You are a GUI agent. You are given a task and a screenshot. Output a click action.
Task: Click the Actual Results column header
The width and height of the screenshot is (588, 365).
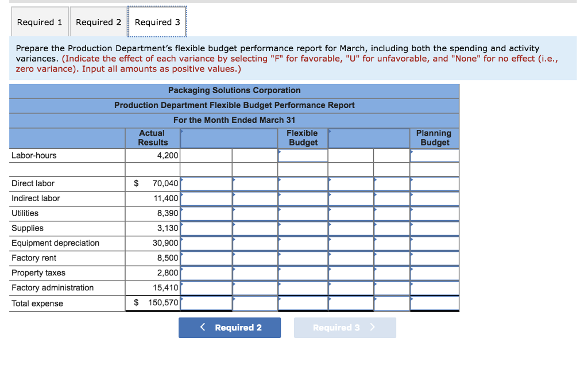pyautogui.click(x=153, y=138)
